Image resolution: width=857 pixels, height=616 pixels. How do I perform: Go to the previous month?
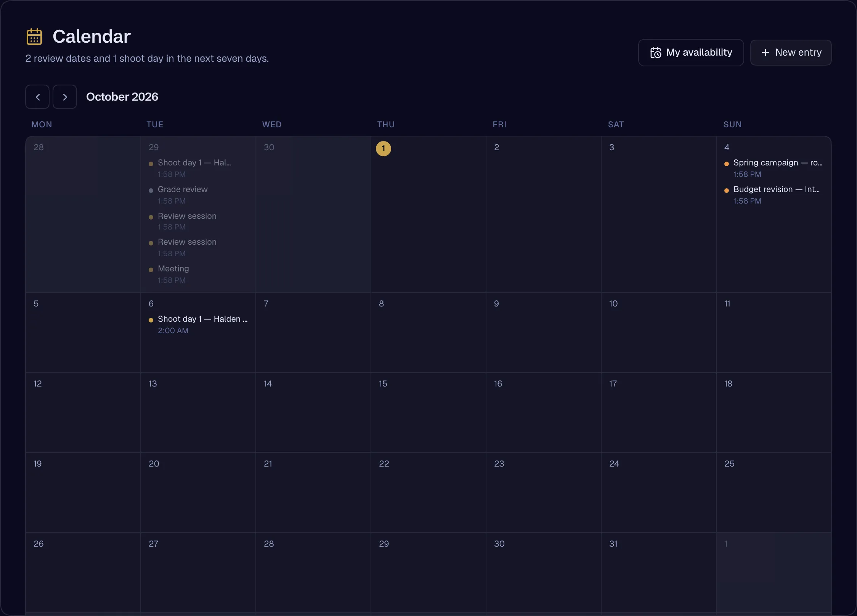pos(37,97)
